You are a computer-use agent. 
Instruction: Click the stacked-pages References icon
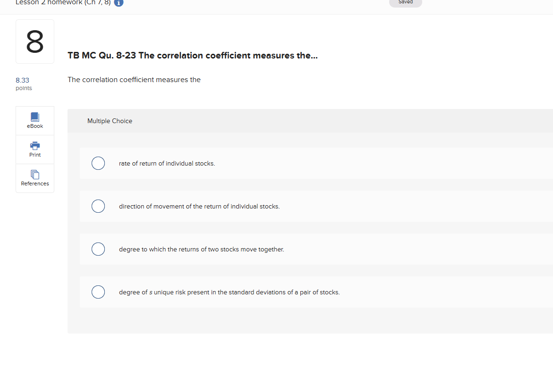click(34, 175)
